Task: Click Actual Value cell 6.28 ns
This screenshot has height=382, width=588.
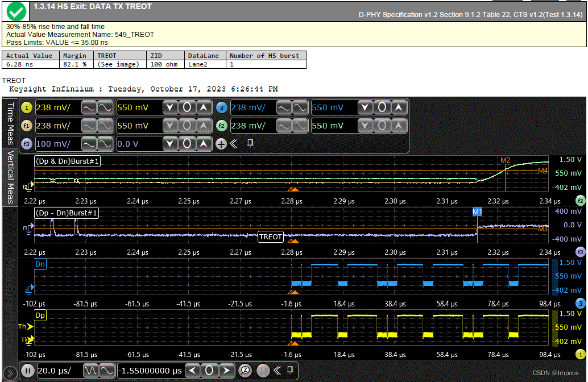Action: 31,64
